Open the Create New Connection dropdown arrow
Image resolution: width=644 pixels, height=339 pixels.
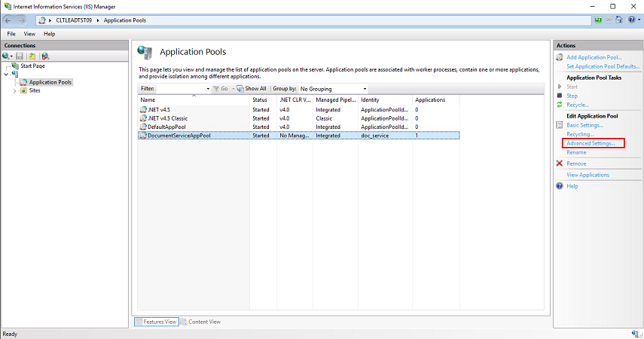[11, 56]
